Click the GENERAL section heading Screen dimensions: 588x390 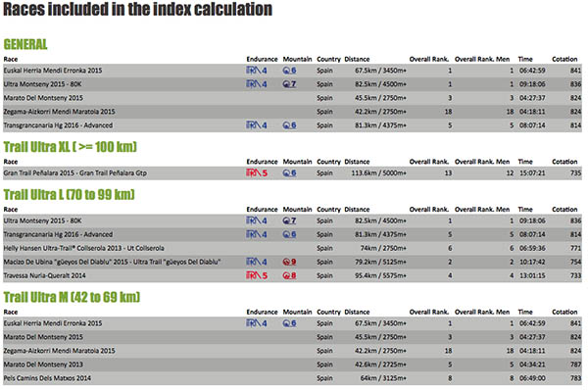[25, 44]
